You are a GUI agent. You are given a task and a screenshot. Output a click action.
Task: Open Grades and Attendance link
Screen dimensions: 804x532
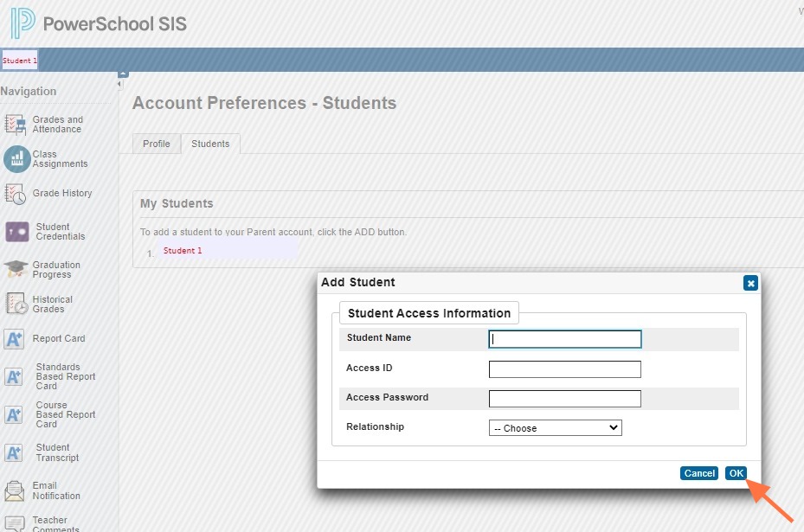coord(57,124)
